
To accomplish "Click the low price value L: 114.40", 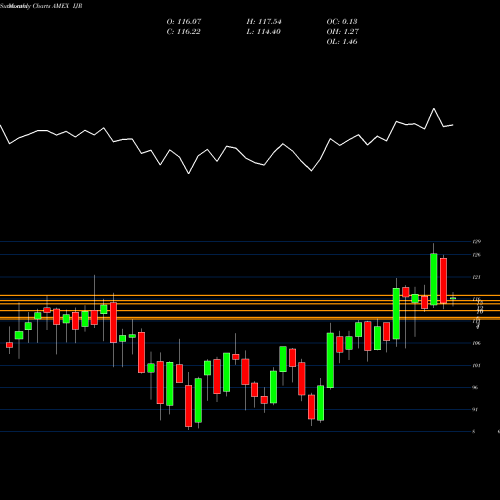I will [263, 32].
